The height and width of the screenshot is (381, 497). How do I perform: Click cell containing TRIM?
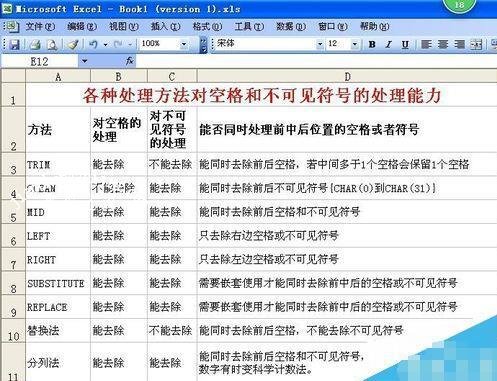click(58, 164)
